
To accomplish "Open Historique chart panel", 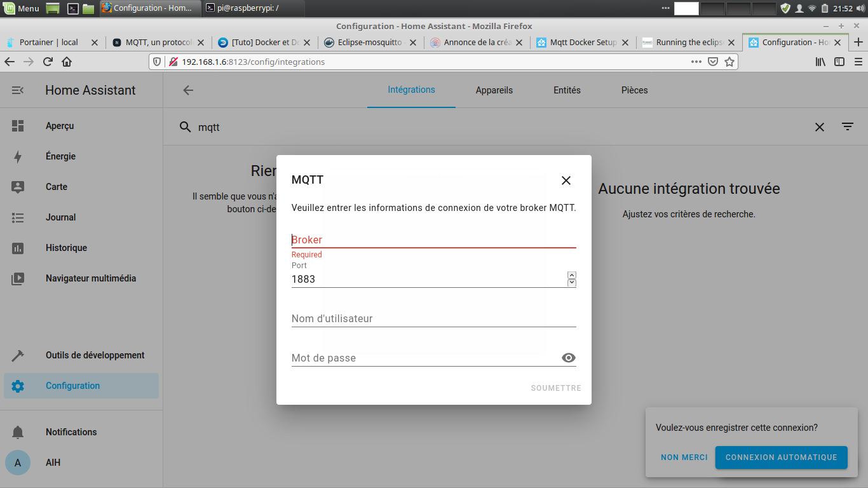I will pyautogui.click(x=66, y=248).
